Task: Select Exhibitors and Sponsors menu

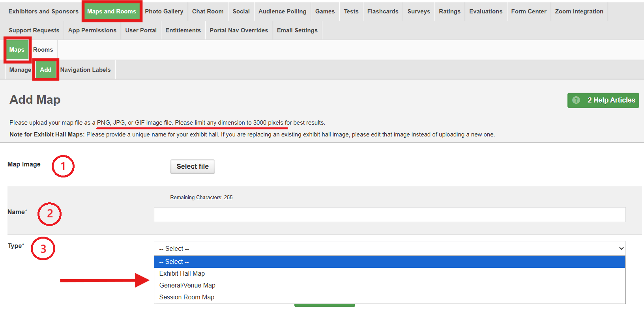Action: tap(43, 11)
